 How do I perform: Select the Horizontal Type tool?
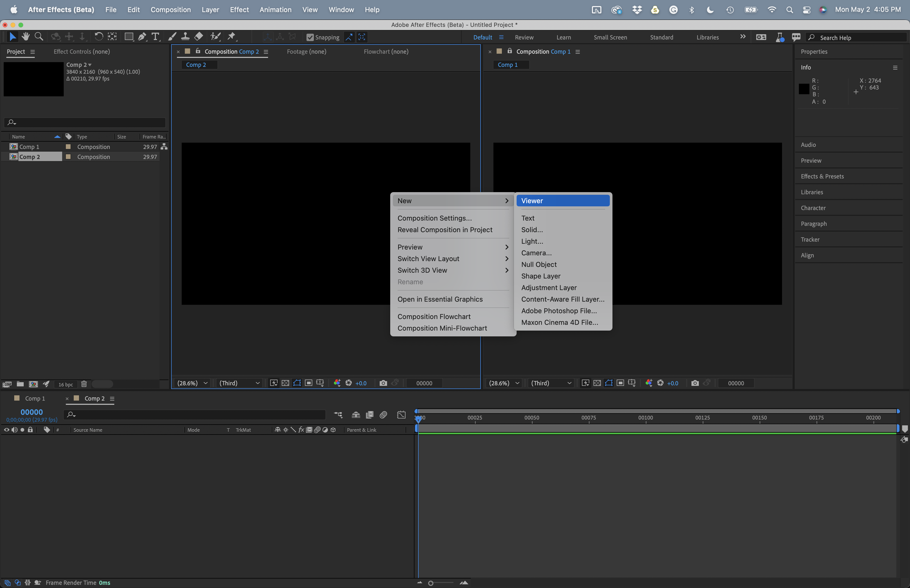[155, 37]
